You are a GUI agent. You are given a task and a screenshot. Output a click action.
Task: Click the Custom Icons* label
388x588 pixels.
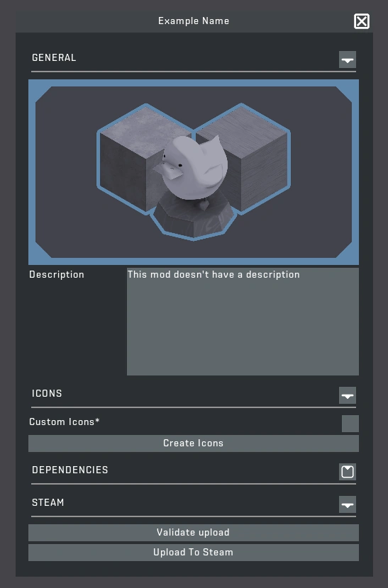tap(65, 422)
